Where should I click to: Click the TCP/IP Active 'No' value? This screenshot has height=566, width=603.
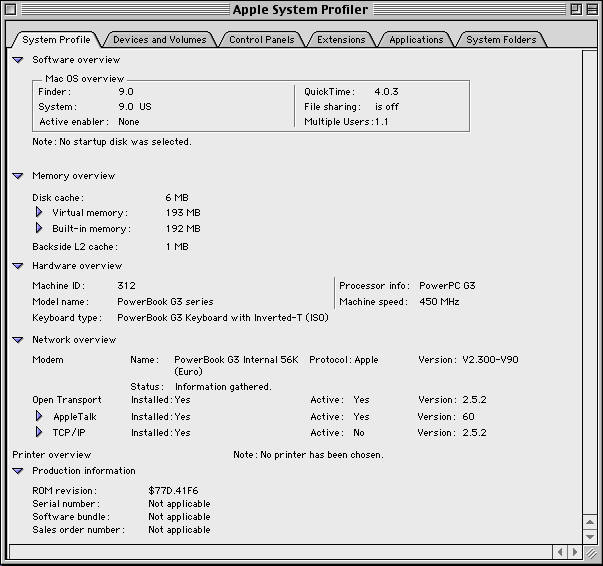pyautogui.click(x=358, y=433)
